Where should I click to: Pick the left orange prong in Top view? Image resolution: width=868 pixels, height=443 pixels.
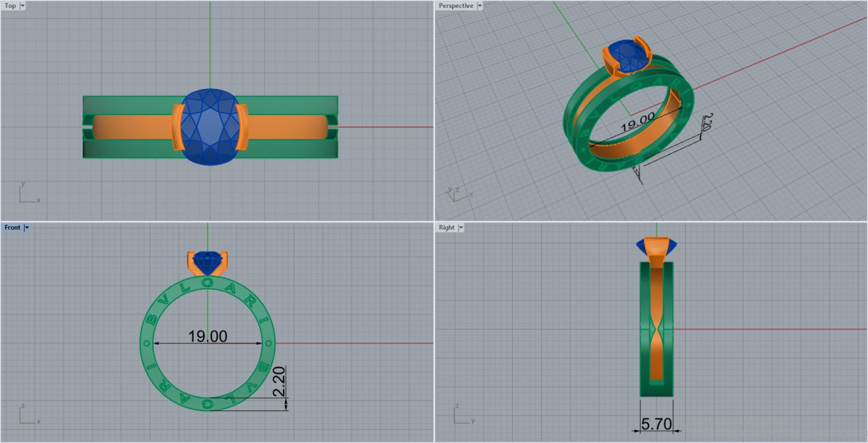click(x=176, y=127)
